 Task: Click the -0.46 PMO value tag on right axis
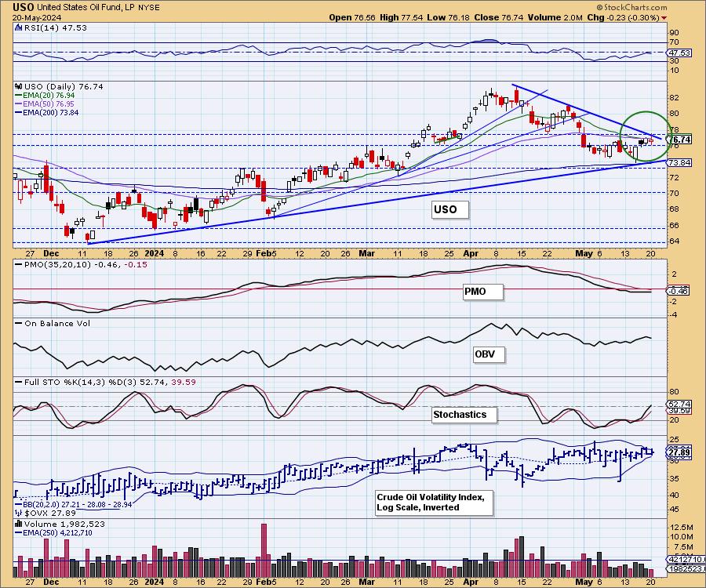[678, 291]
